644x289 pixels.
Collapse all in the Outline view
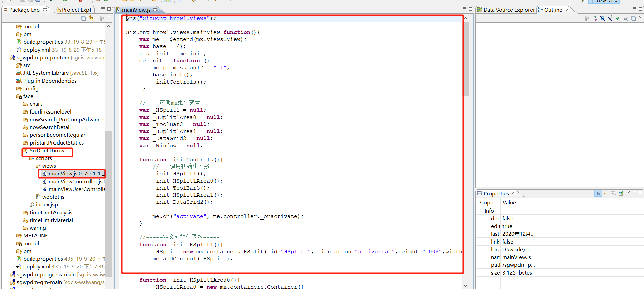tap(633, 18)
